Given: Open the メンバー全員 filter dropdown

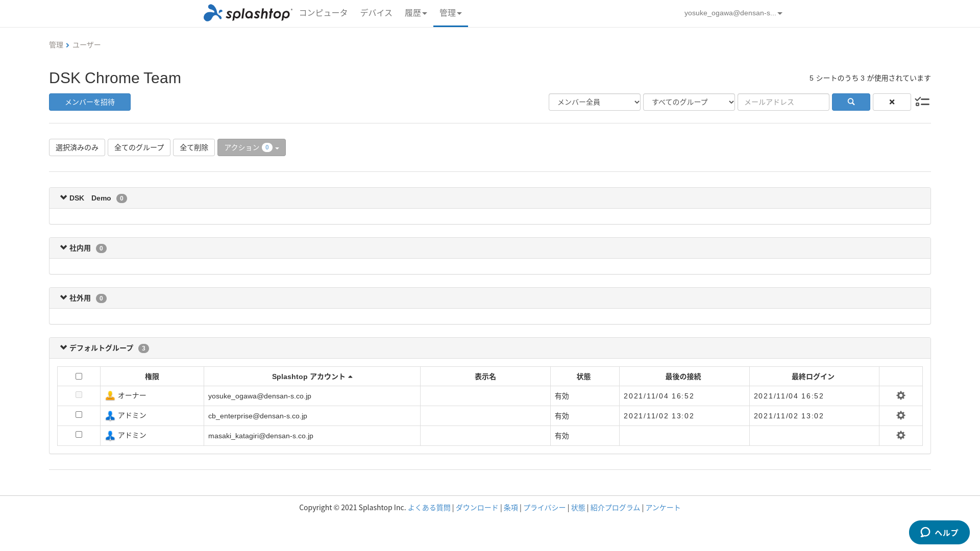Looking at the screenshot, I should coord(595,102).
